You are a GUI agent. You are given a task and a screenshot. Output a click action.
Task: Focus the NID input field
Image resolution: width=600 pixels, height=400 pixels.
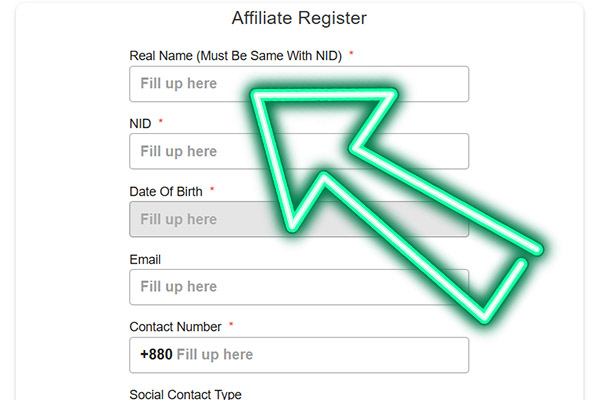tap(190, 152)
